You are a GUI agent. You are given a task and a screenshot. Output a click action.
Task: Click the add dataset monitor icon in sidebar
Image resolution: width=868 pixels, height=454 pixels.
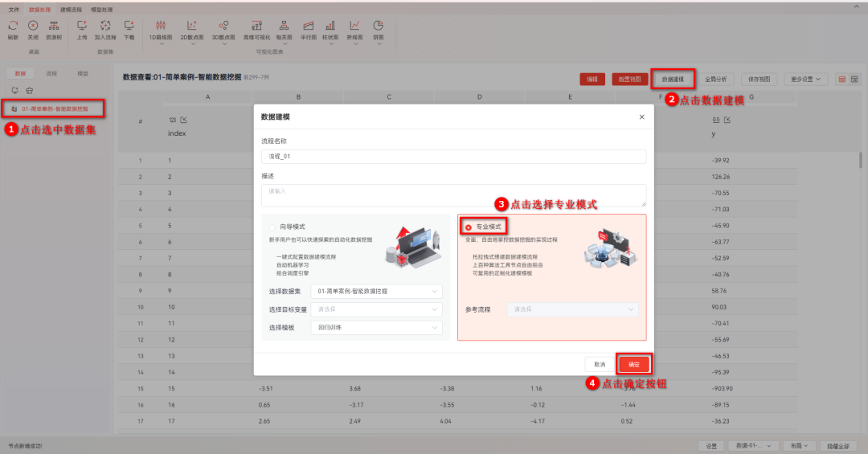[x=15, y=90]
